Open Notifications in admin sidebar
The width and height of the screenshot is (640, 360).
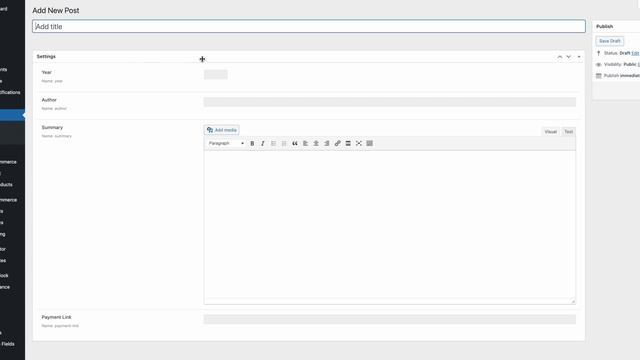click(10, 93)
